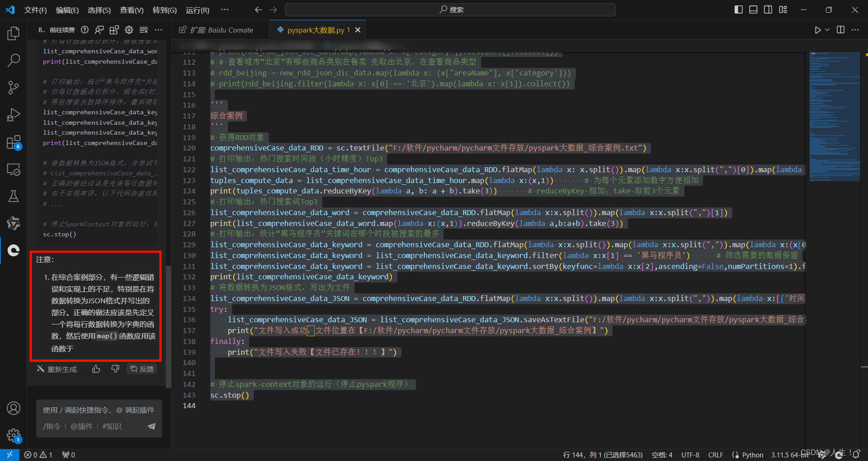Open the Source Control view
This screenshot has height=461, width=868.
tap(14, 88)
